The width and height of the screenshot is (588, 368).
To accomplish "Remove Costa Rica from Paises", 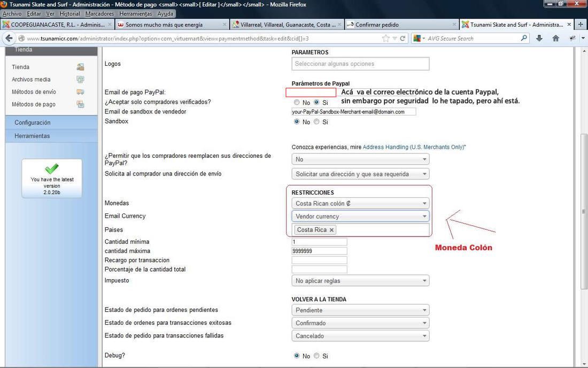I will coord(331,230).
